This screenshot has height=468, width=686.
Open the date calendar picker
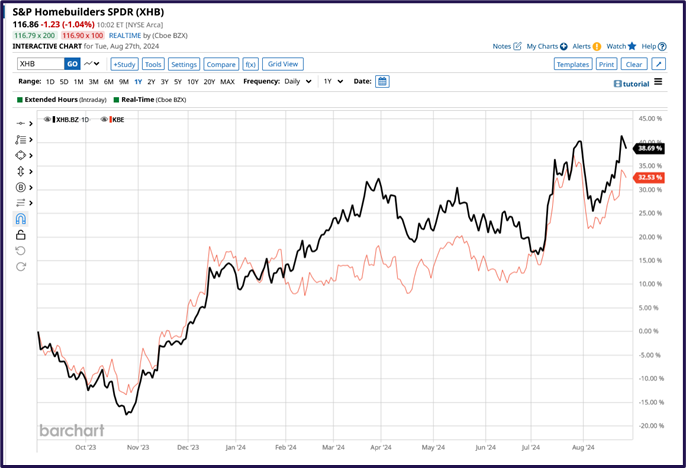click(x=382, y=81)
